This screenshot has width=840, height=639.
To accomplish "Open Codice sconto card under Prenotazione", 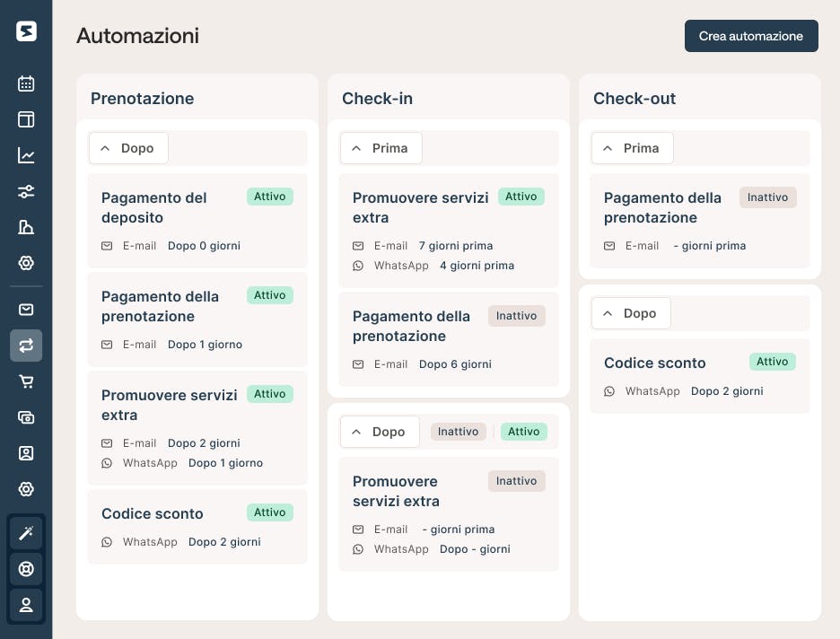I will [x=197, y=527].
